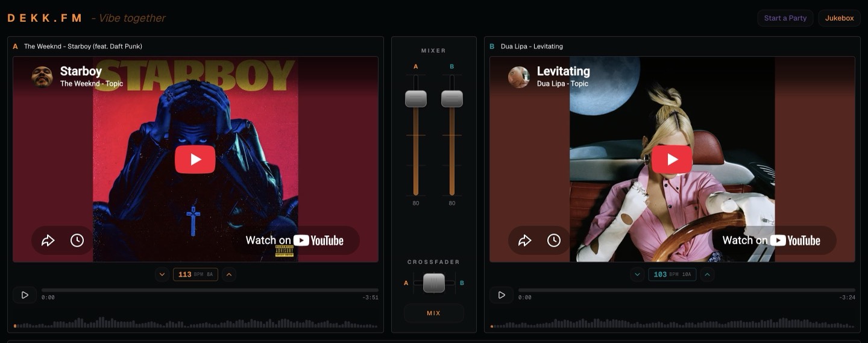Viewport: 868px width, 343px height.
Task: Click the DEKK.FM logo
Action: click(45, 18)
